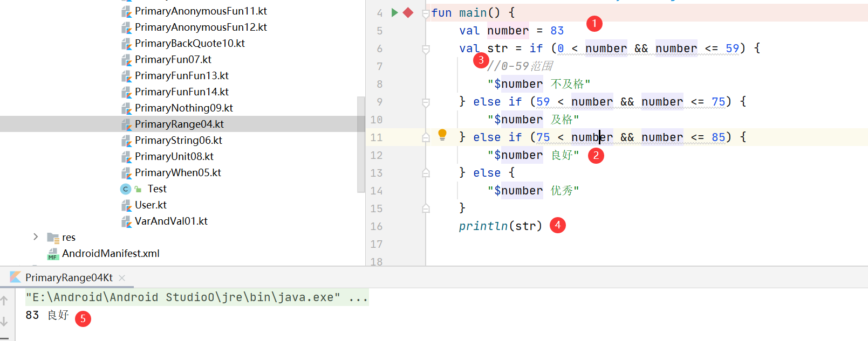Click console output 83 良好
This screenshot has height=341, width=868.
click(x=47, y=315)
